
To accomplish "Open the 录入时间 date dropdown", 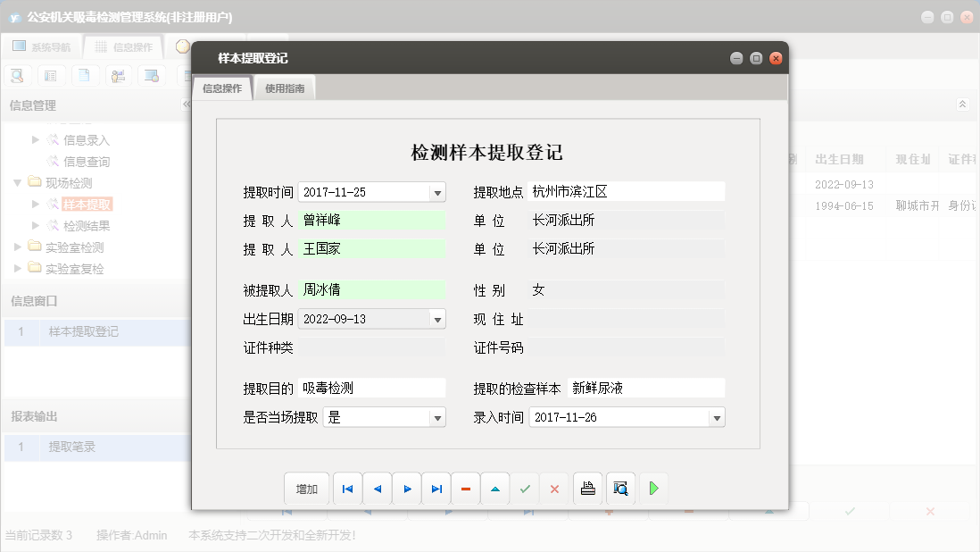I will [715, 417].
